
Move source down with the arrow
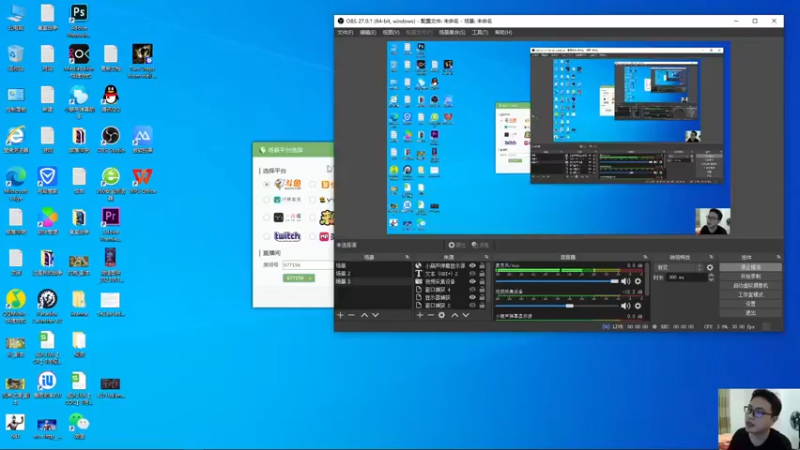pos(466,315)
